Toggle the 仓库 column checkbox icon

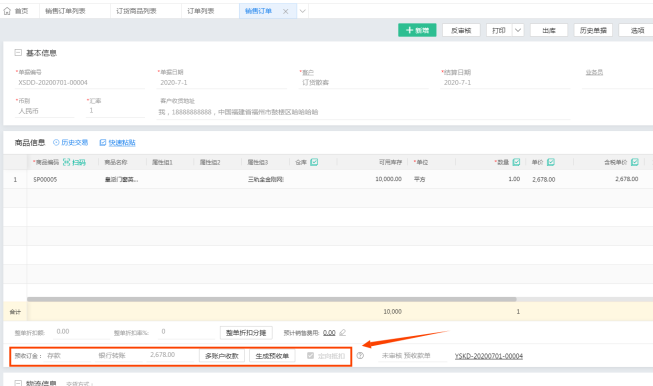[314, 162]
